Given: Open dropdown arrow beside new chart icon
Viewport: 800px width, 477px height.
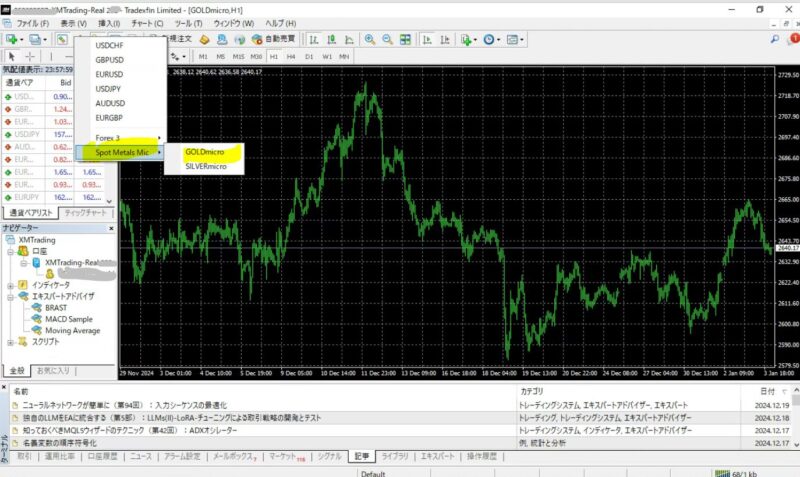Looking at the screenshot, I should click(21, 40).
